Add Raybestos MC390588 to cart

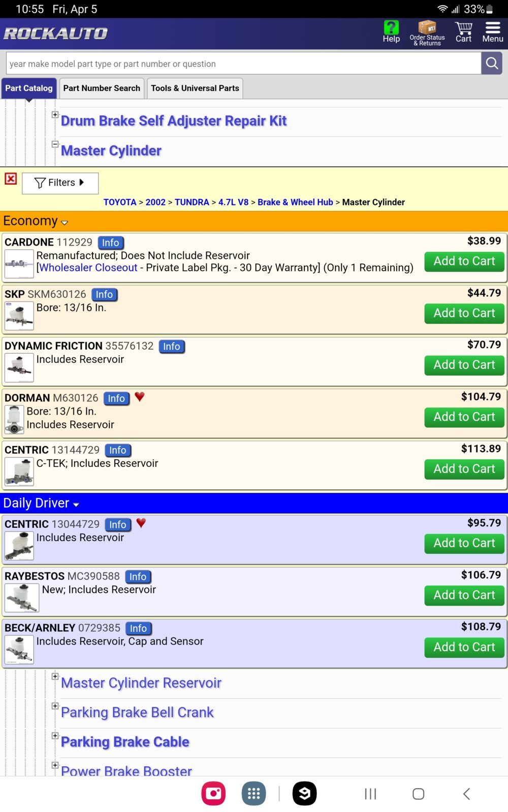coord(464,595)
